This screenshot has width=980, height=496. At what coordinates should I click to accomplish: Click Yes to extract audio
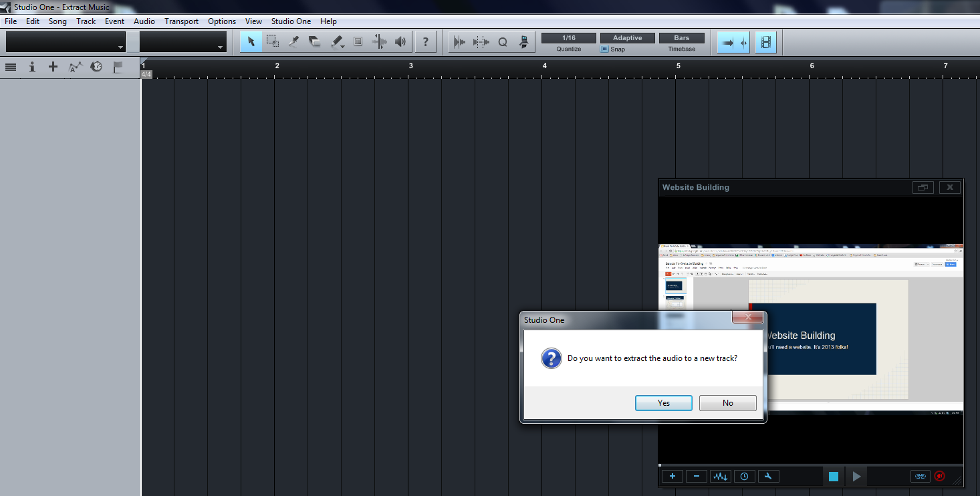[664, 403]
